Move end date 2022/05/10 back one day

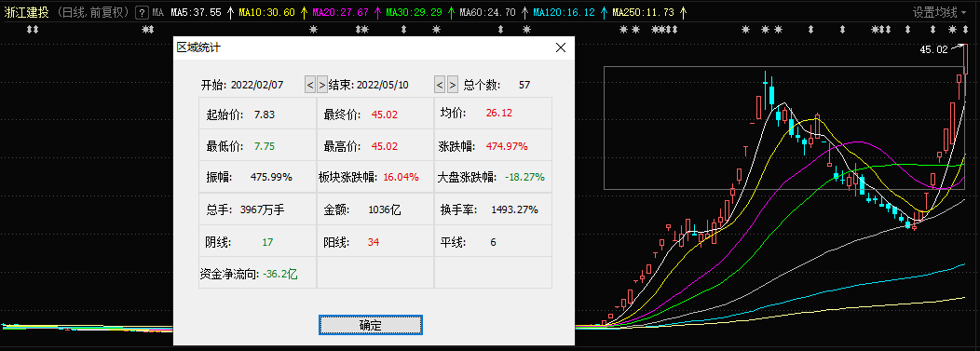(x=440, y=85)
